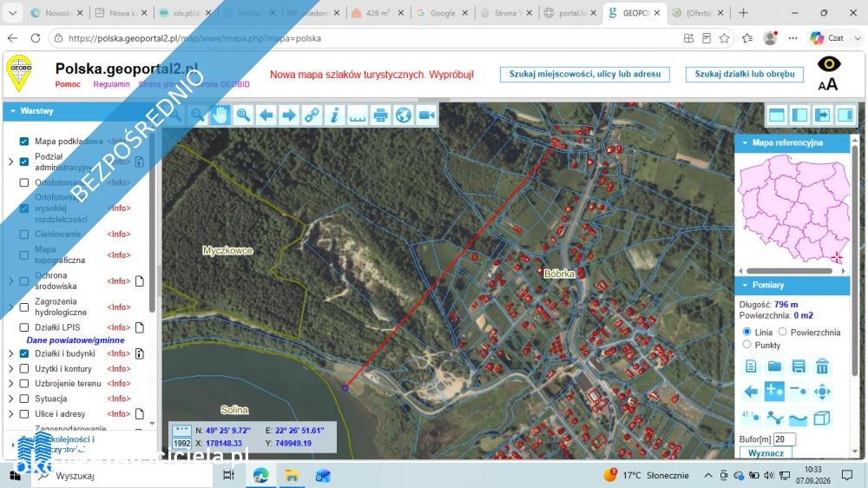
Task: Click the globe icon in map toolbar
Action: (404, 115)
